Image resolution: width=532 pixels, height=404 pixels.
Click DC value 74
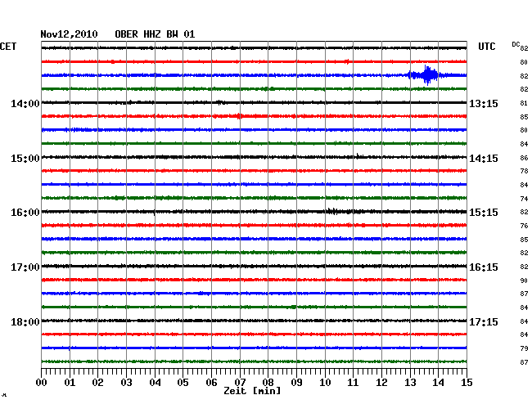[x=524, y=199]
